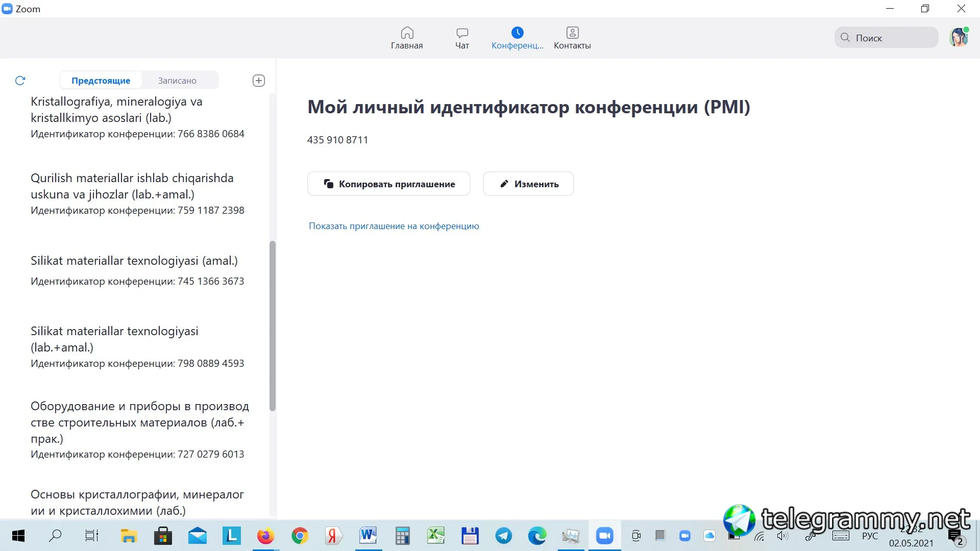This screenshot has width=980, height=551.
Task: Click the plus icon to schedule meeting
Action: (259, 81)
